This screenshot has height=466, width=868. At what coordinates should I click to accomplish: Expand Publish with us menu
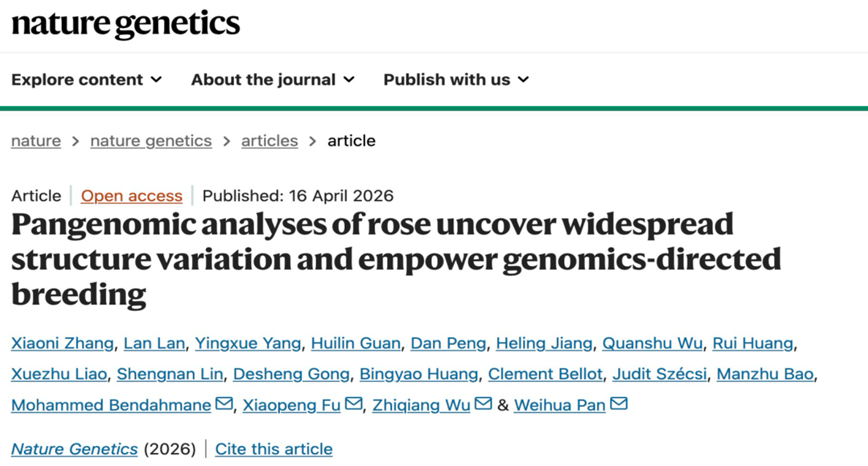pyautogui.click(x=455, y=80)
